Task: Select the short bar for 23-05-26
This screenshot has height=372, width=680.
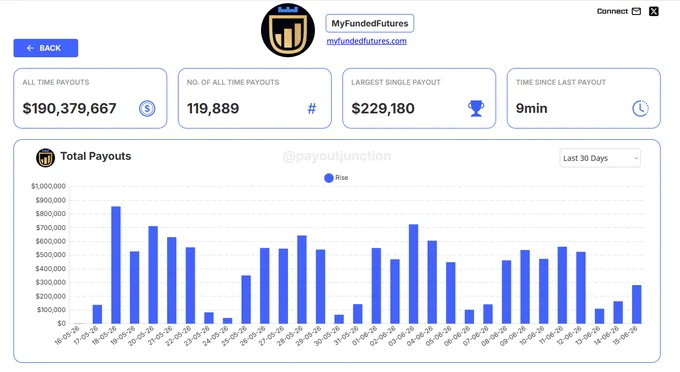Action: click(209, 318)
